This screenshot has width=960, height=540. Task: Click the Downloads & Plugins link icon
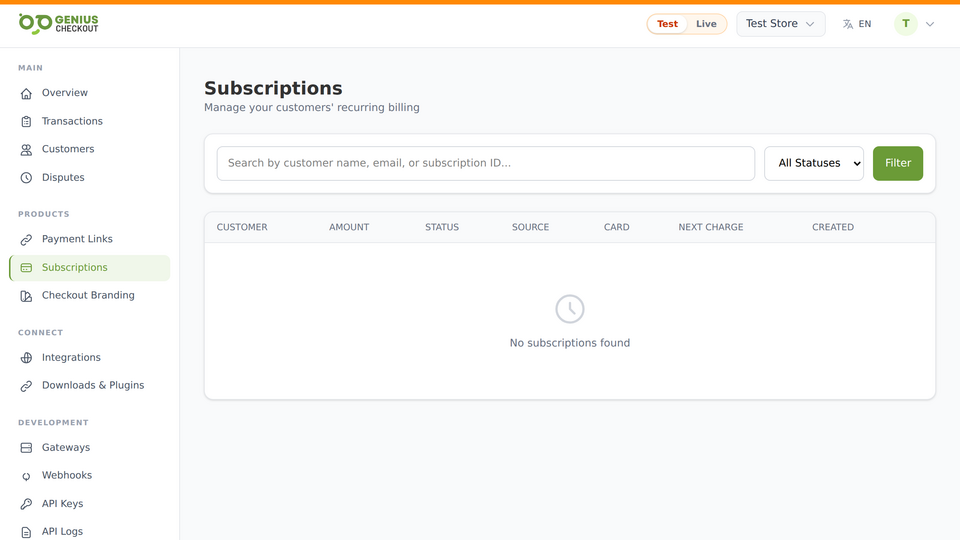(x=26, y=386)
